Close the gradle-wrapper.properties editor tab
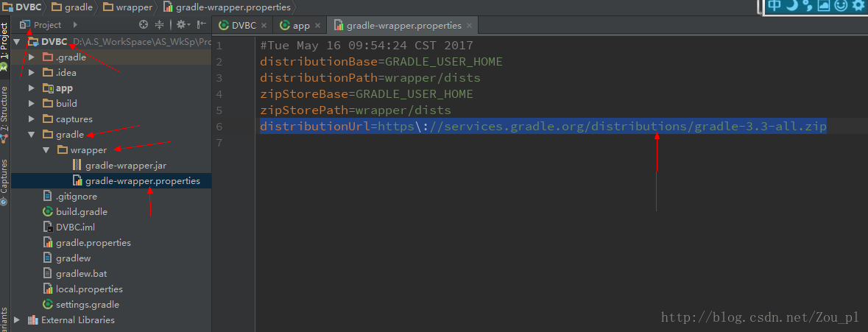The image size is (868, 332). pyautogui.click(x=470, y=26)
